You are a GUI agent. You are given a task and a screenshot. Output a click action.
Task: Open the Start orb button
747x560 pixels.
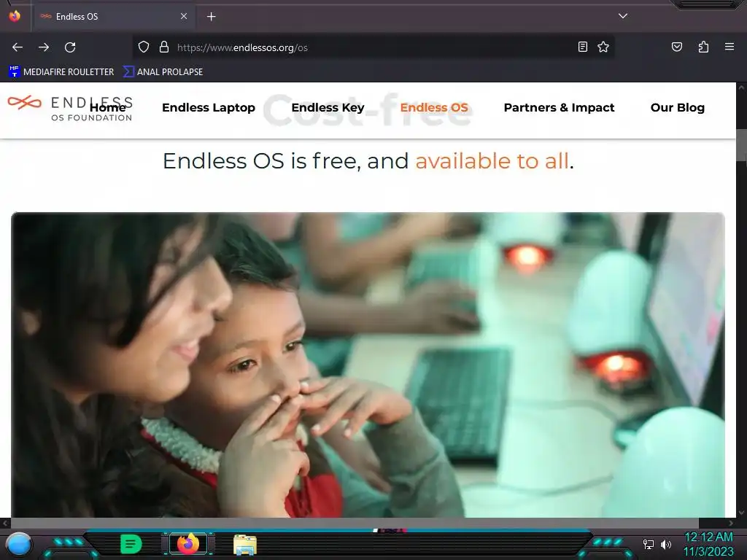coord(19,544)
